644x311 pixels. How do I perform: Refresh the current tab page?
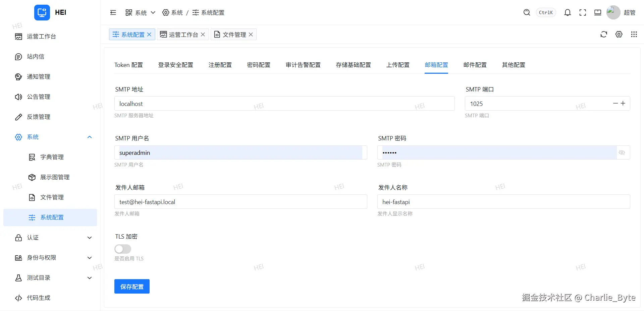604,34
